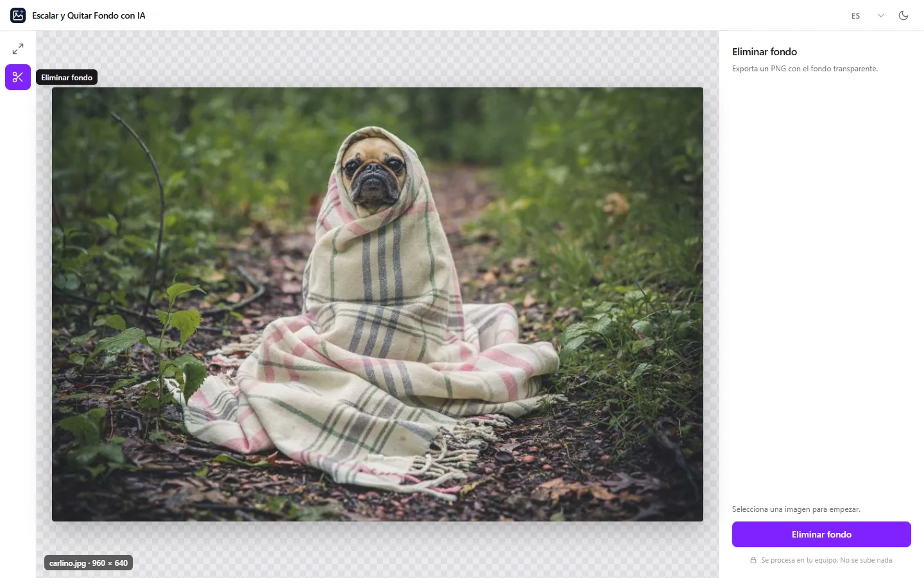
Task: Click the pug photo preview
Action: [x=377, y=304]
